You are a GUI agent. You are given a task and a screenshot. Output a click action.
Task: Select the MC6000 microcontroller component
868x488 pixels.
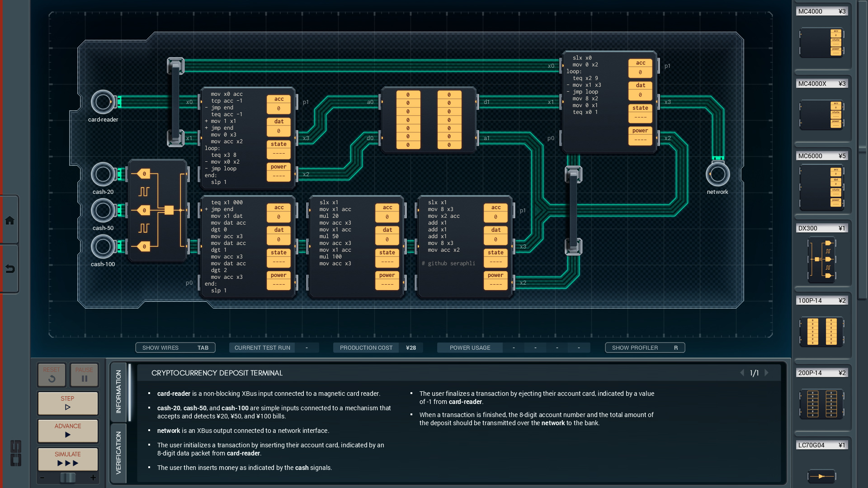821,188
